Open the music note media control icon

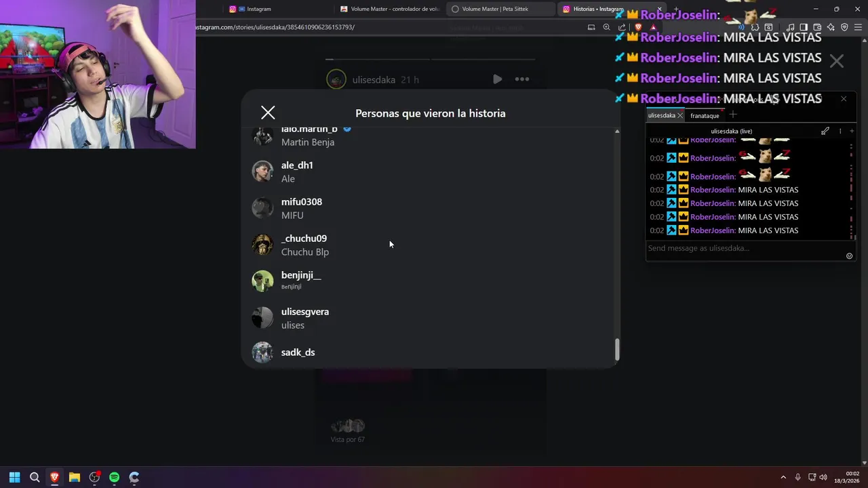click(x=790, y=27)
